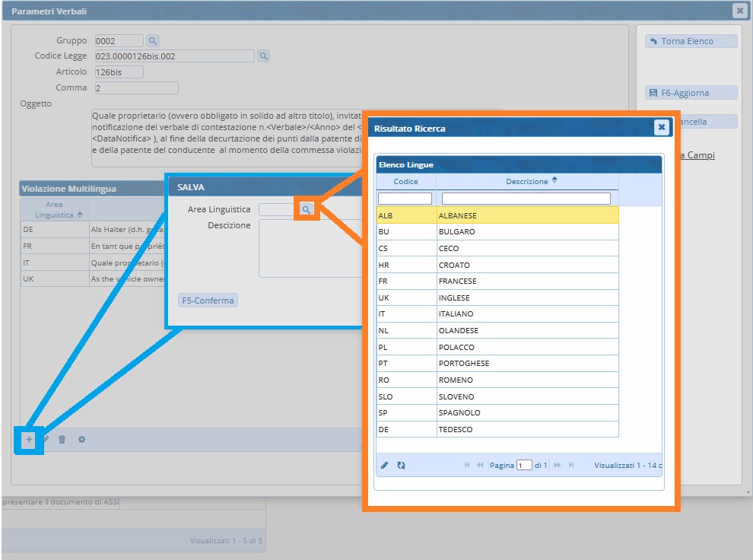Click the search icon beside Area Linguistica

click(x=306, y=209)
